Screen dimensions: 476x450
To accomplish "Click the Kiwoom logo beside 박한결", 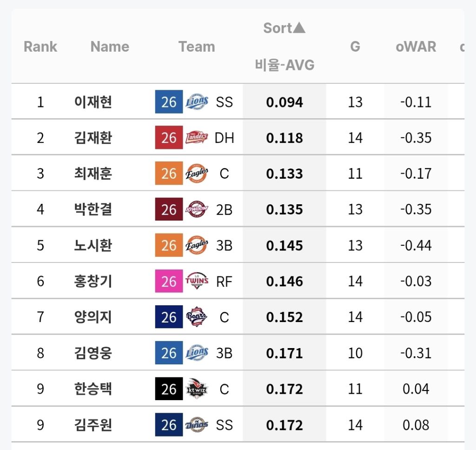I will [x=197, y=209].
